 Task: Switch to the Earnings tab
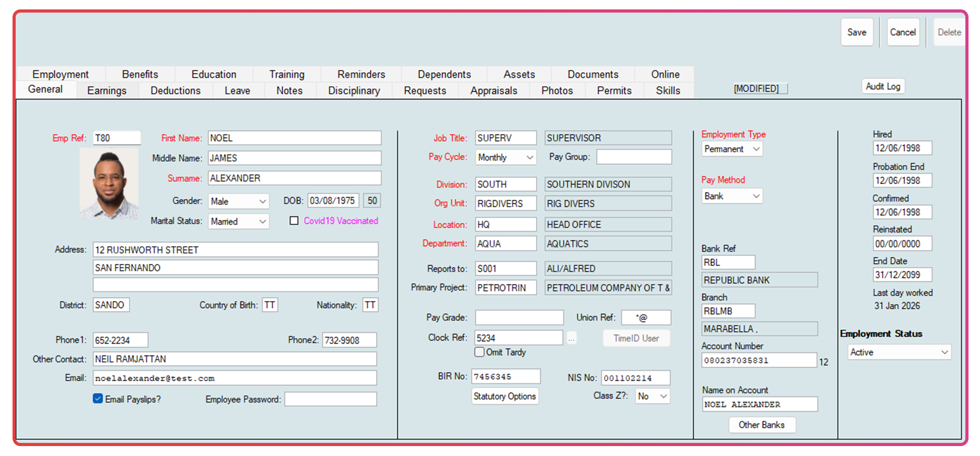tap(107, 90)
